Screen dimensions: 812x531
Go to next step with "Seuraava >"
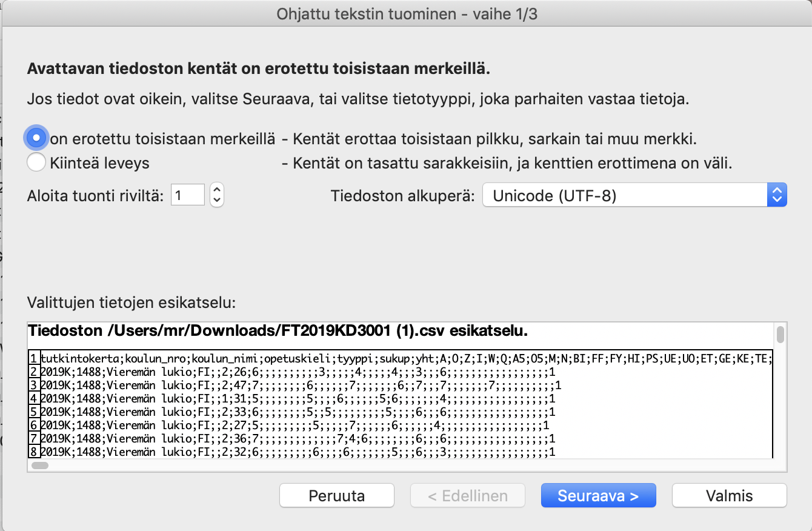click(598, 496)
